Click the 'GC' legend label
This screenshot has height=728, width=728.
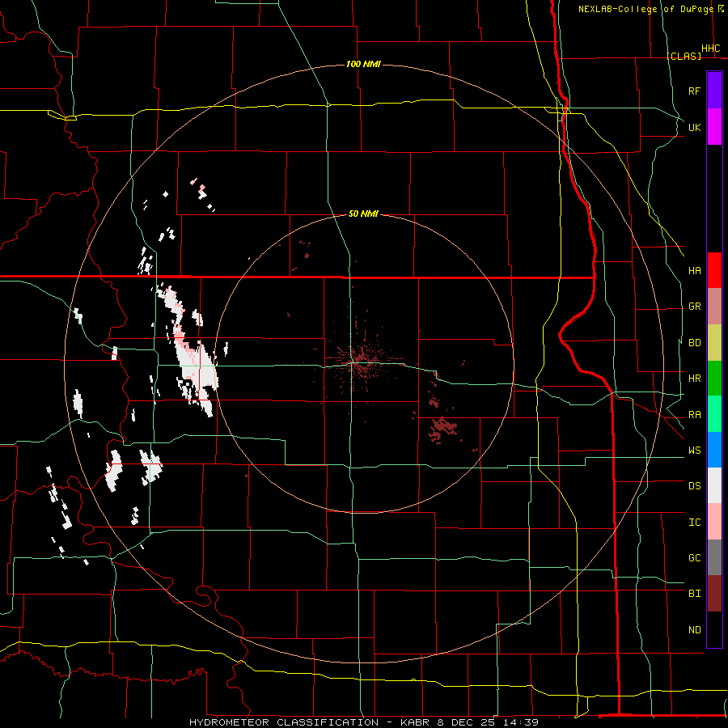click(x=695, y=558)
